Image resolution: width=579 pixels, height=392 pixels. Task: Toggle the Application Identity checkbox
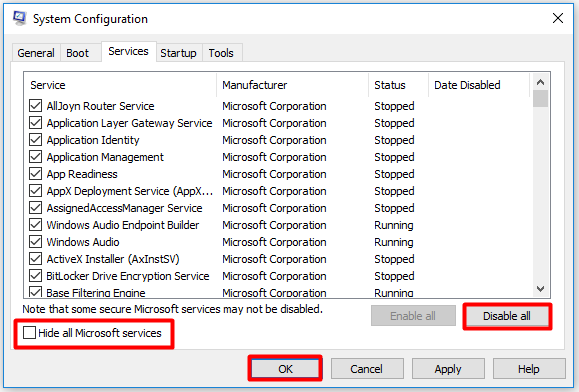[35, 140]
